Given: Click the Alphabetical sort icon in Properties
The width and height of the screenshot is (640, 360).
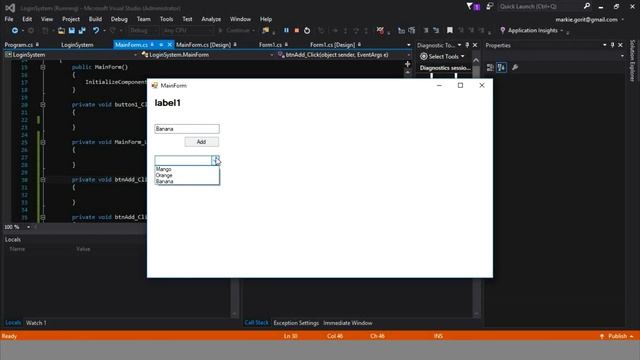Looking at the screenshot, I should click(501, 67).
